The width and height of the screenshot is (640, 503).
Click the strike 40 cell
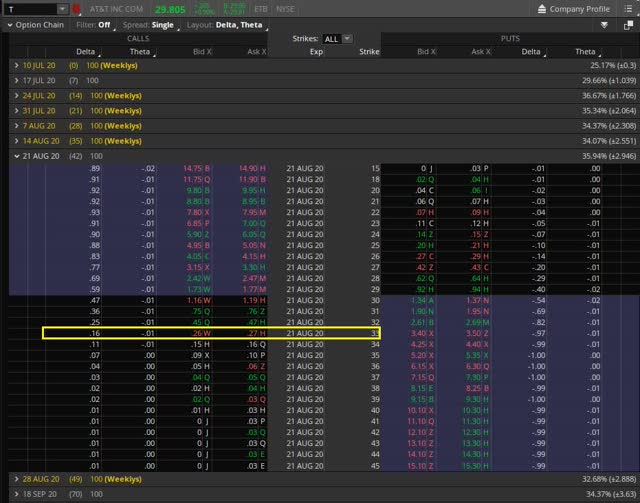(x=375, y=410)
